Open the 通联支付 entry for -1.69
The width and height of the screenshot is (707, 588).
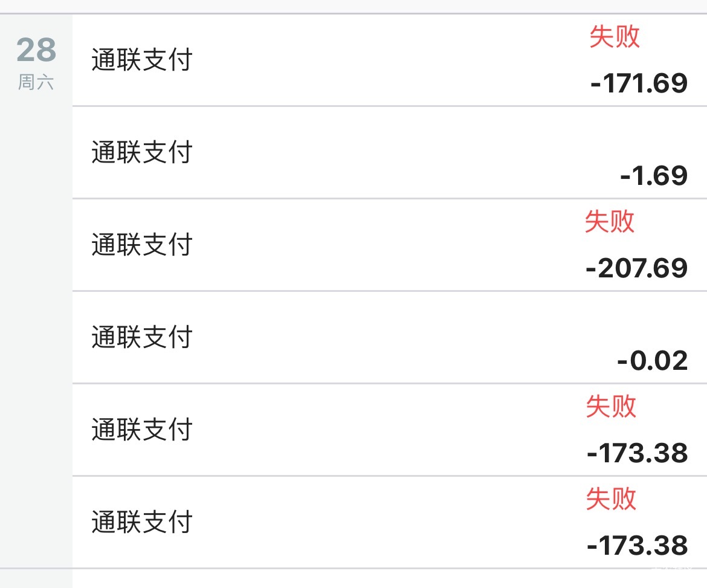point(141,152)
